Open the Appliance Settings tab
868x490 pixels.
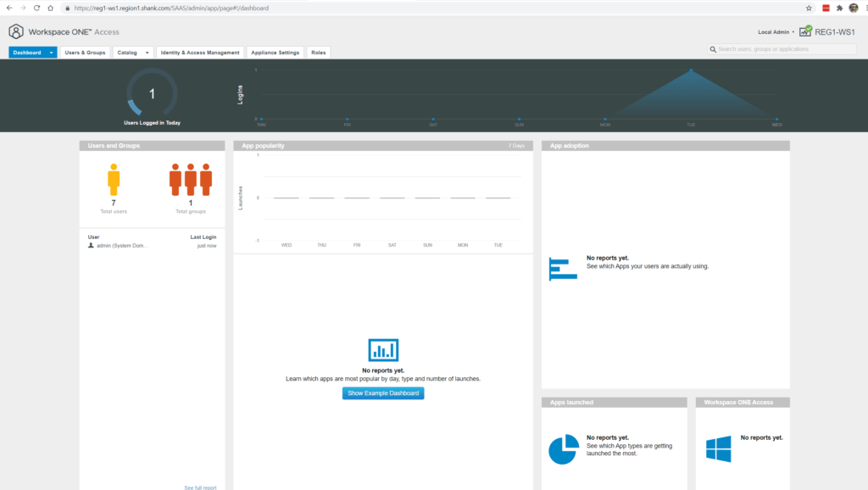[275, 53]
